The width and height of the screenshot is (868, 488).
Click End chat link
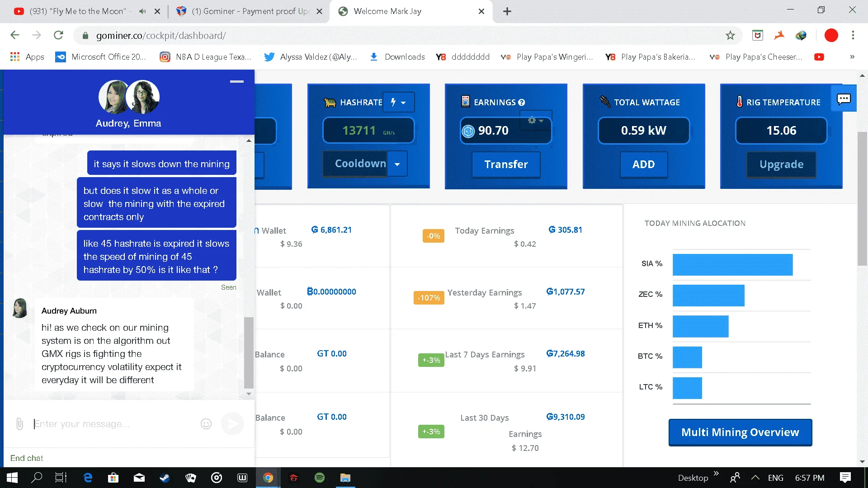pos(27,458)
